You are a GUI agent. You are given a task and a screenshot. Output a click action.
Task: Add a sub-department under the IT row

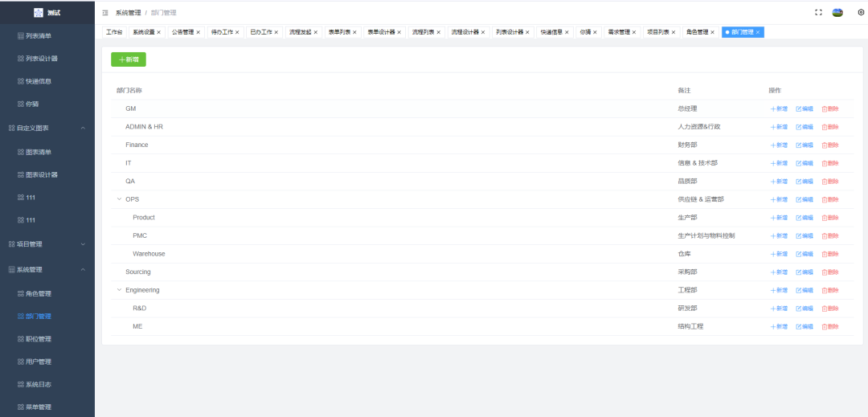[x=778, y=163]
